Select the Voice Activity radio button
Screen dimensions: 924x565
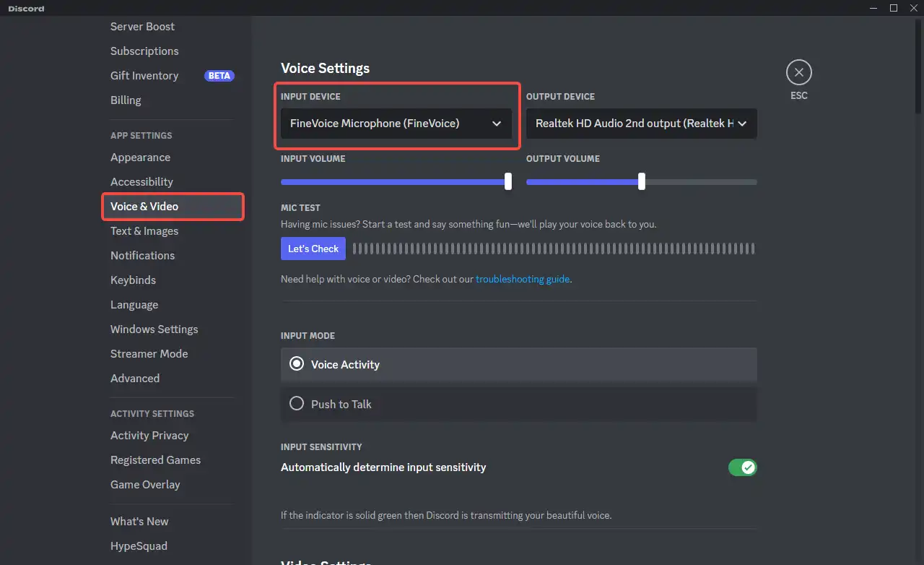click(x=296, y=364)
